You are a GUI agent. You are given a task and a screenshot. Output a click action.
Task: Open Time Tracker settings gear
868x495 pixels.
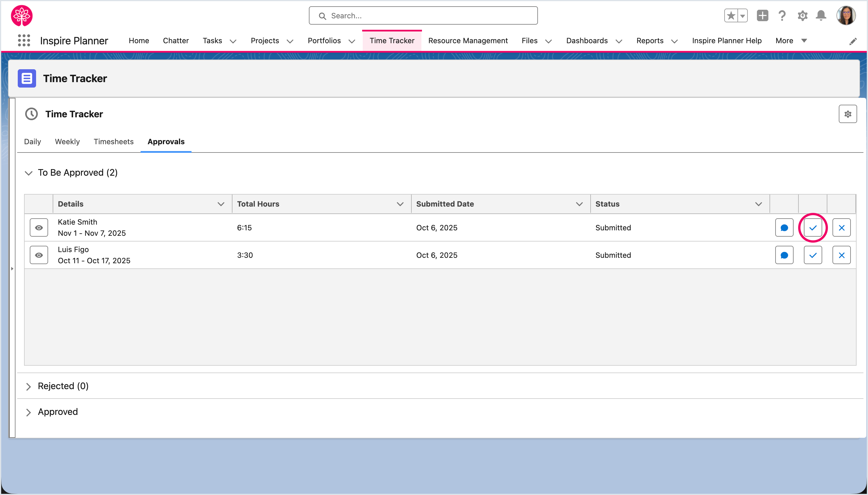[x=847, y=114]
